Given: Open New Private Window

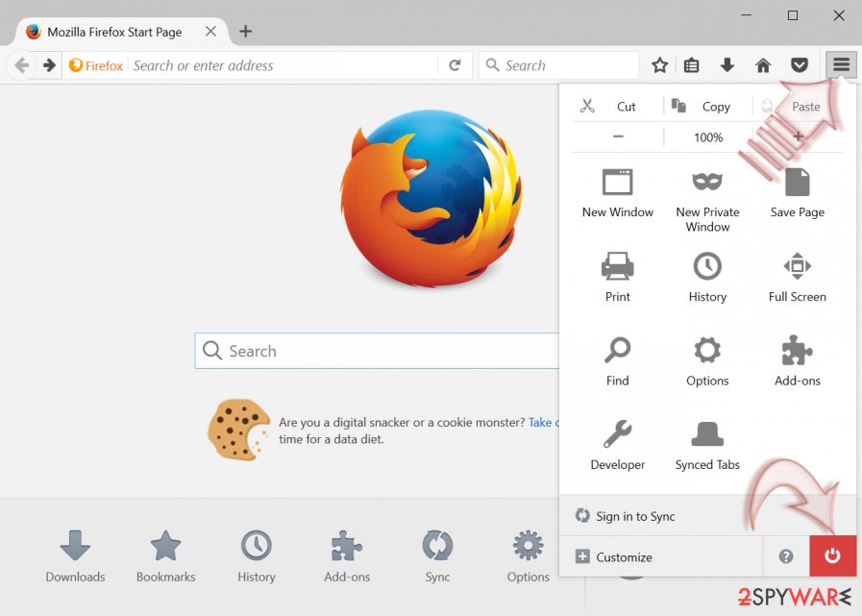Looking at the screenshot, I should (707, 200).
